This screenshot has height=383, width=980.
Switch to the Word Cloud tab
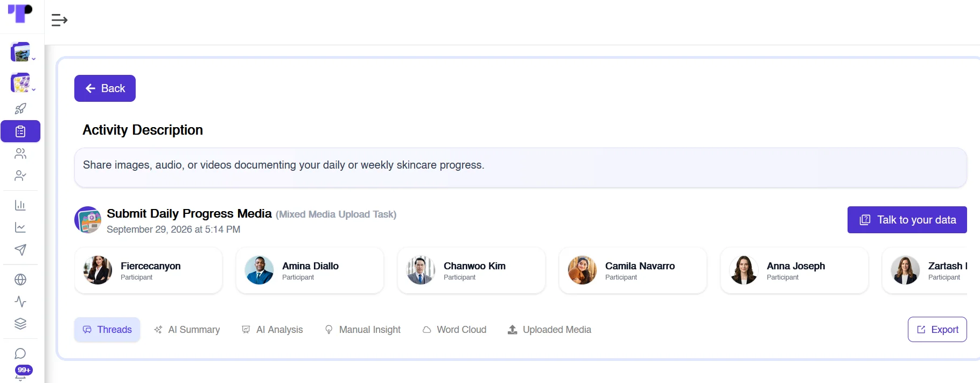(454, 330)
